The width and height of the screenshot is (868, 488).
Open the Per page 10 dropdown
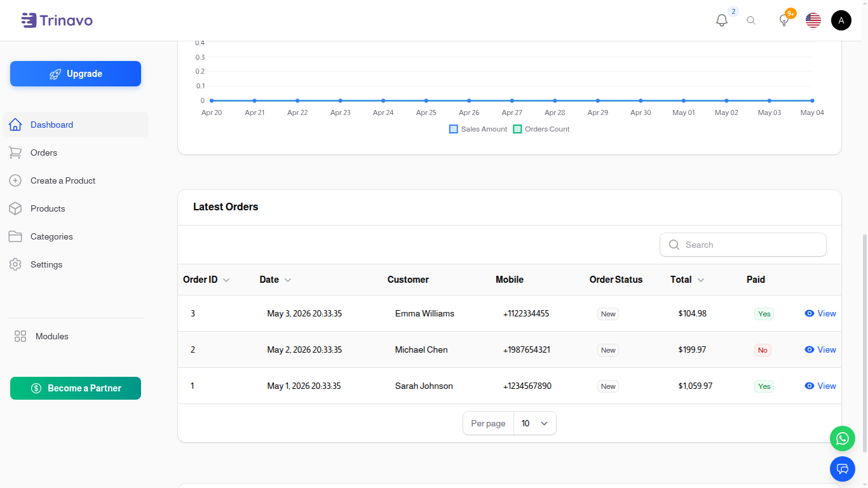(x=535, y=423)
